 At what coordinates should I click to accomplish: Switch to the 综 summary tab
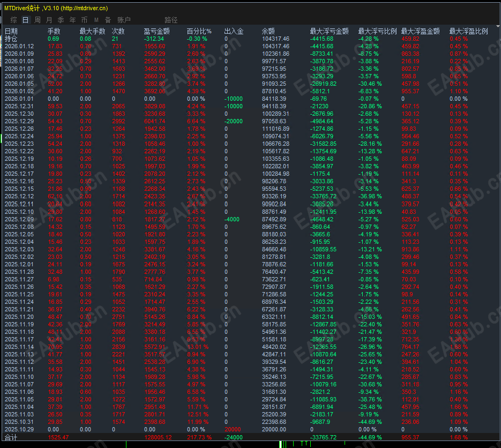[14, 20]
